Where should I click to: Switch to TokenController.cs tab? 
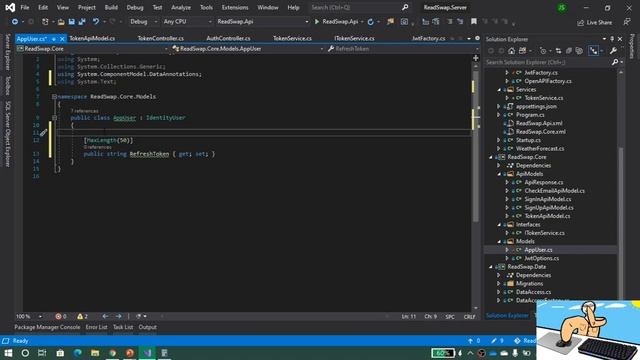[160, 38]
